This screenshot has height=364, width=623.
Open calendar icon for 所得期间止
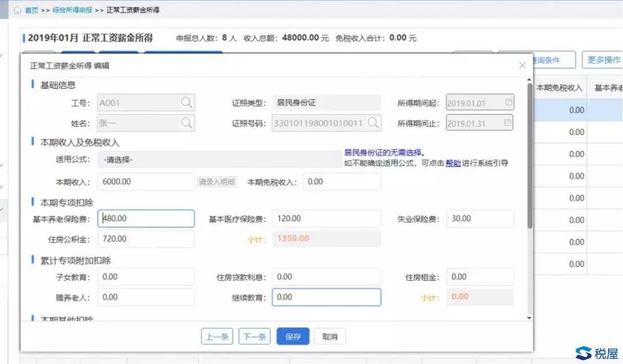pos(508,122)
